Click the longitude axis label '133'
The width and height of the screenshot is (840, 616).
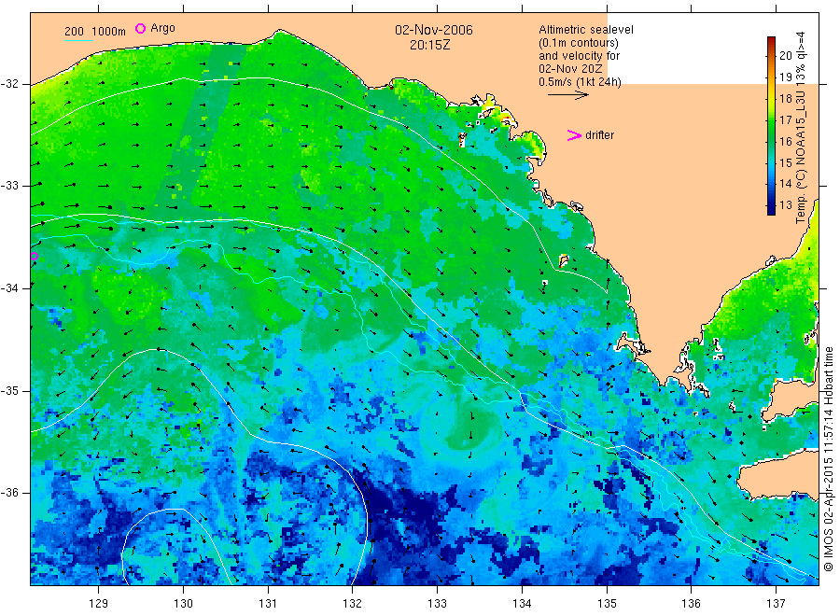[x=437, y=603]
